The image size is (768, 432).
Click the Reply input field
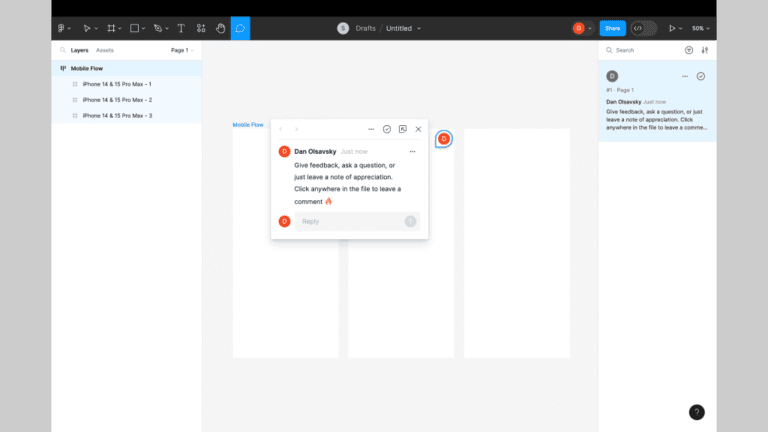pos(357,221)
